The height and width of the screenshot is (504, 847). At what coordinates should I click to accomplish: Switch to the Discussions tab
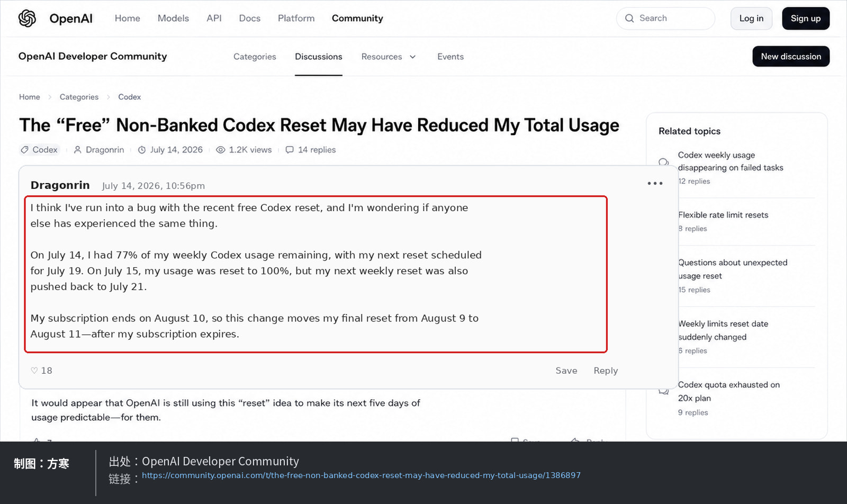[x=319, y=57]
